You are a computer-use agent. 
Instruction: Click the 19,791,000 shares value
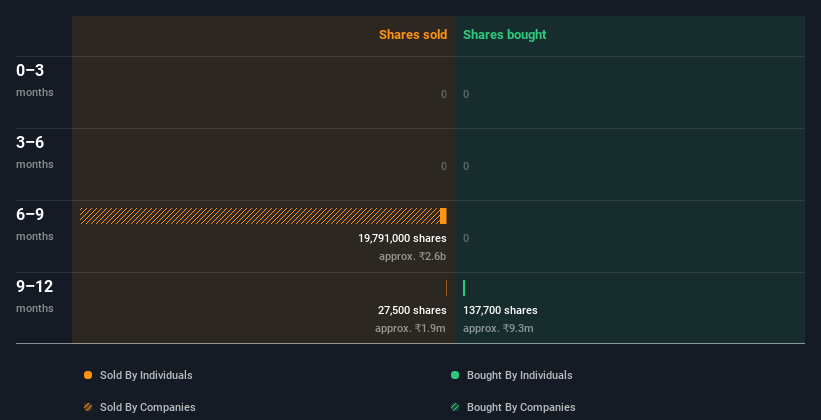coord(402,239)
